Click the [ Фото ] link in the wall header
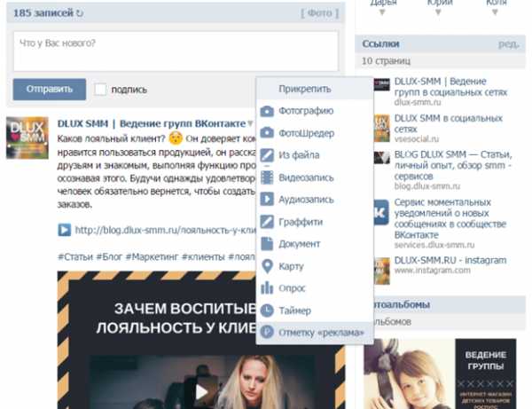Image resolution: width=532 pixels, height=409 pixels. (x=319, y=13)
